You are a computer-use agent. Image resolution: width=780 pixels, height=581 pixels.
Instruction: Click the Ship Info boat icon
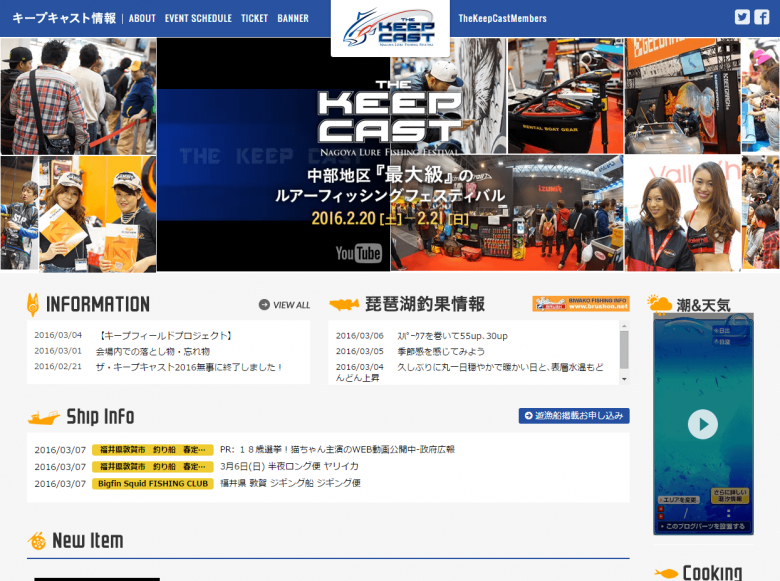point(44,418)
